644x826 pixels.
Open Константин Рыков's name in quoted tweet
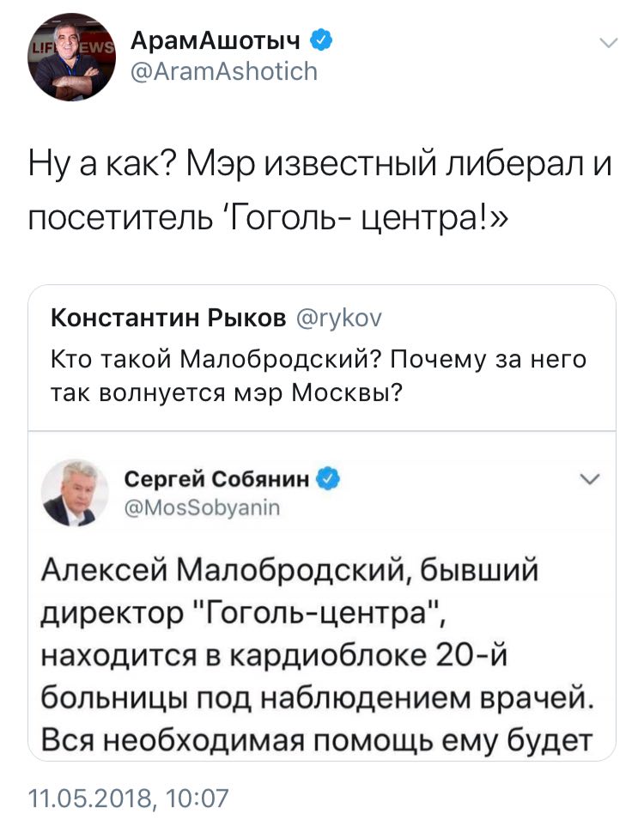[x=168, y=319]
